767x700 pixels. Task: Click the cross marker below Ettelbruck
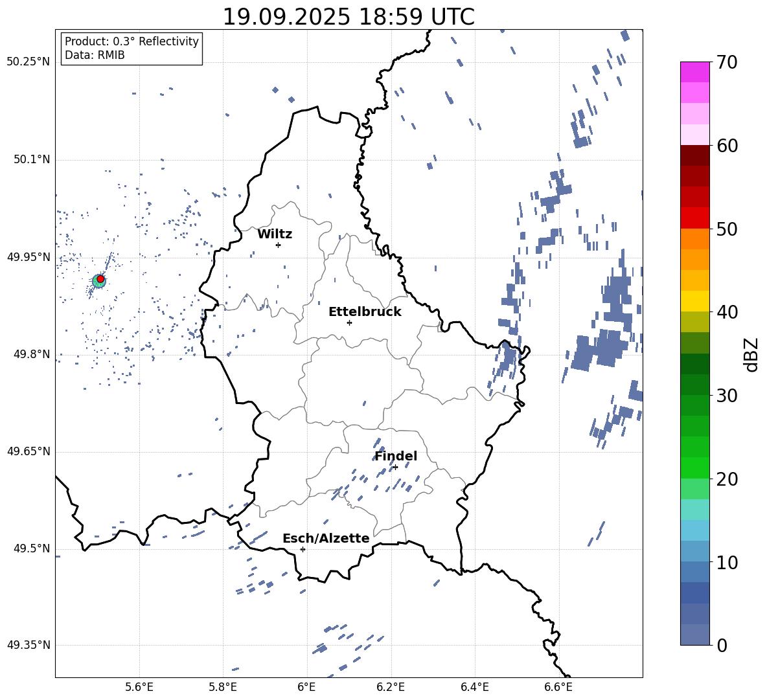pyautogui.click(x=349, y=322)
